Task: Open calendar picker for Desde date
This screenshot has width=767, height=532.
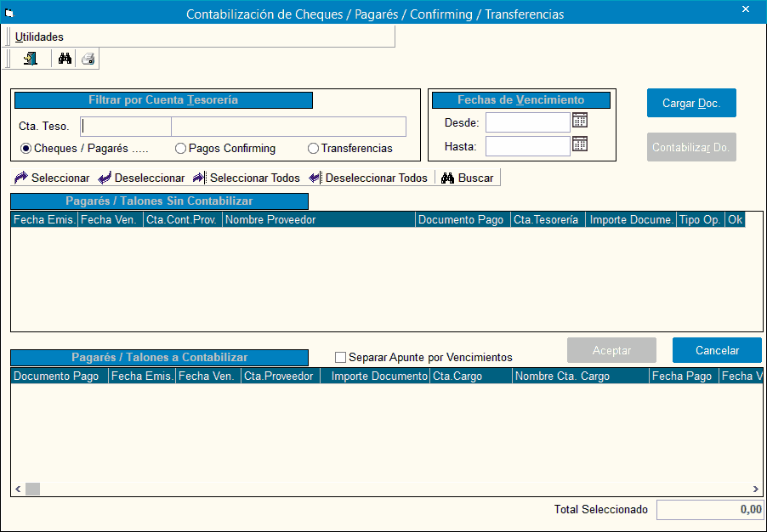Action: 580,121
